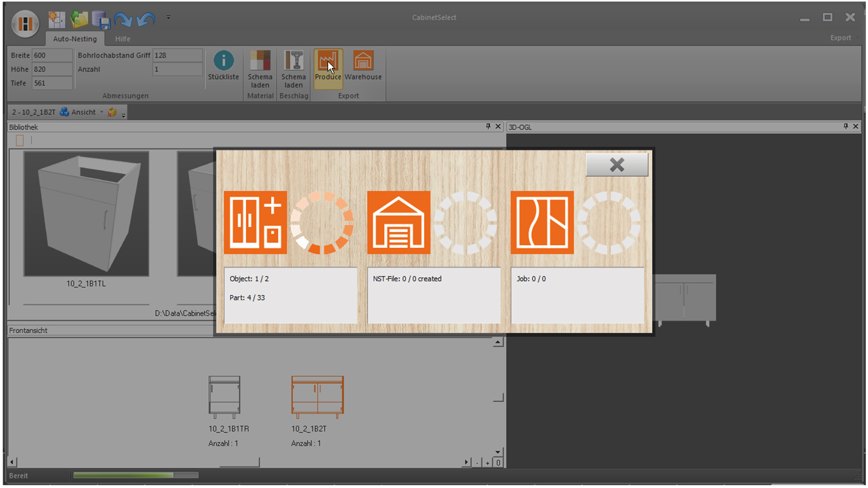
Task: Switch to the Hilfe tab
Action: (x=123, y=39)
